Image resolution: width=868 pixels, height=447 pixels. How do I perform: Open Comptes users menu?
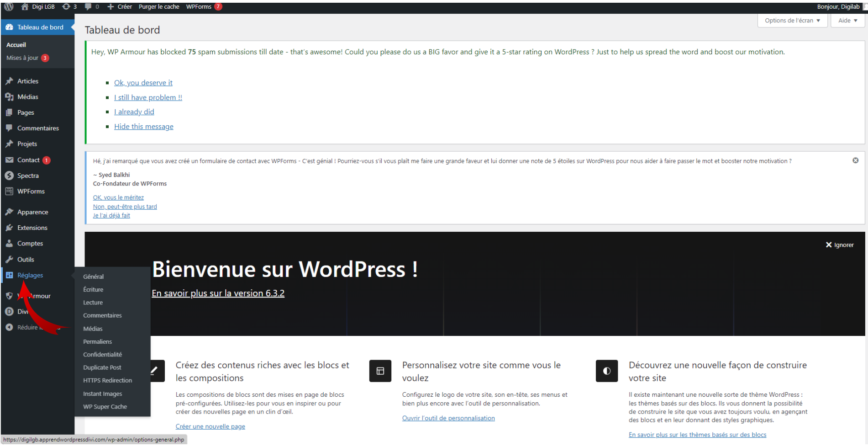(30, 244)
